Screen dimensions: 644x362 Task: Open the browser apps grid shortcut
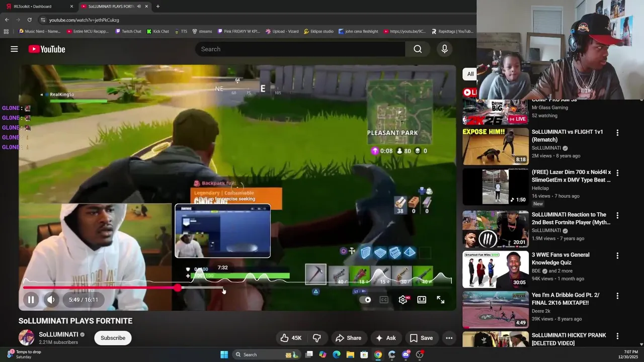6,31
